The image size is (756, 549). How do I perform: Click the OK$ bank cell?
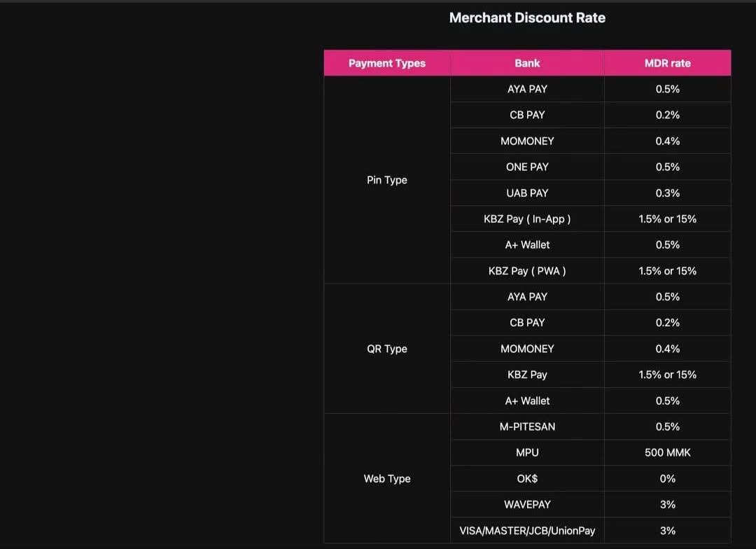coord(527,478)
